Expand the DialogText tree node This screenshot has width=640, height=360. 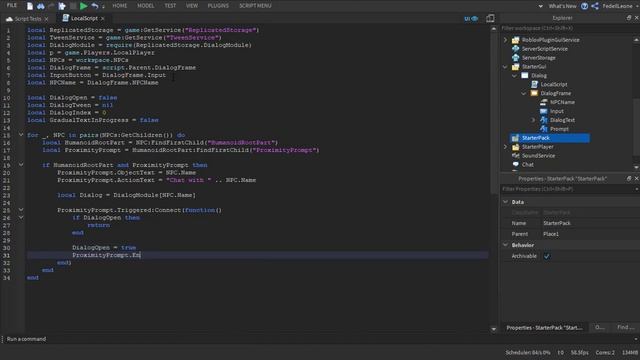point(533,120)
